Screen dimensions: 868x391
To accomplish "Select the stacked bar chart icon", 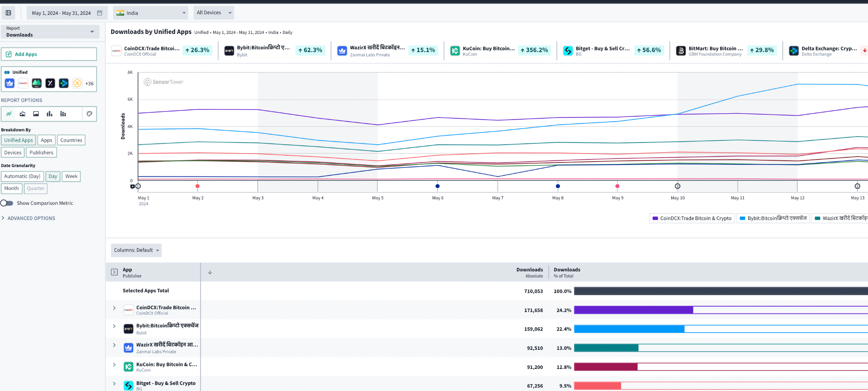I will coord(63,114).
